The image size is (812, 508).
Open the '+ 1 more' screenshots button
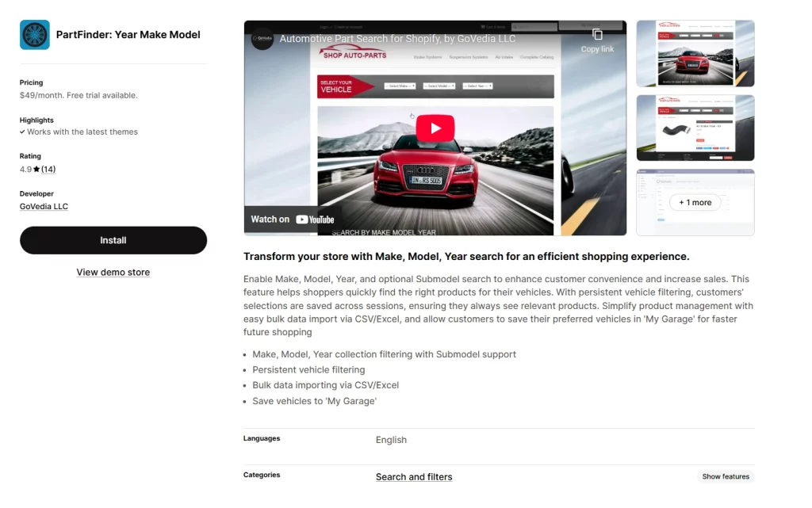[695, 202]
